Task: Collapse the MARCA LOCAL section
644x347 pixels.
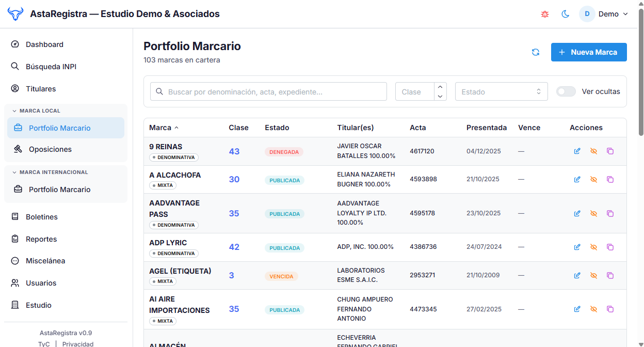Action: click(x=36, y=111)
